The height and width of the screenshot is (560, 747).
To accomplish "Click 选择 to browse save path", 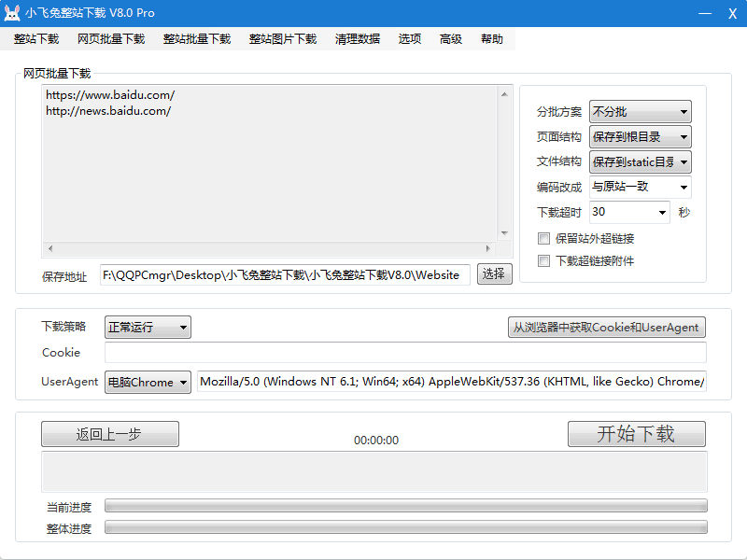I will (495, 273).
